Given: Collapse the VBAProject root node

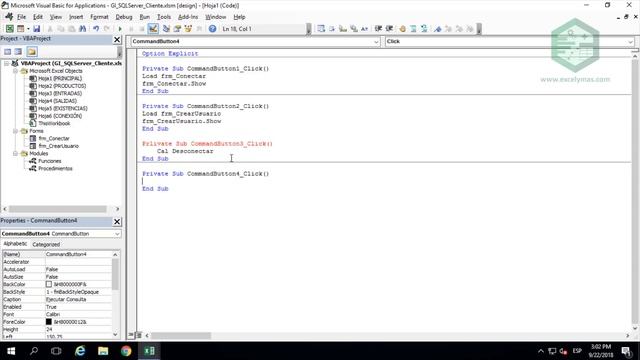Looking at the screenshot, I should (x=7, y=63).
